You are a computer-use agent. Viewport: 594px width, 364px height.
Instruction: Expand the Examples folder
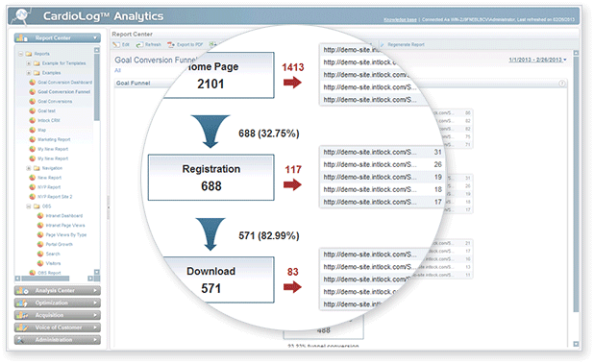click(x=29, y=73)
